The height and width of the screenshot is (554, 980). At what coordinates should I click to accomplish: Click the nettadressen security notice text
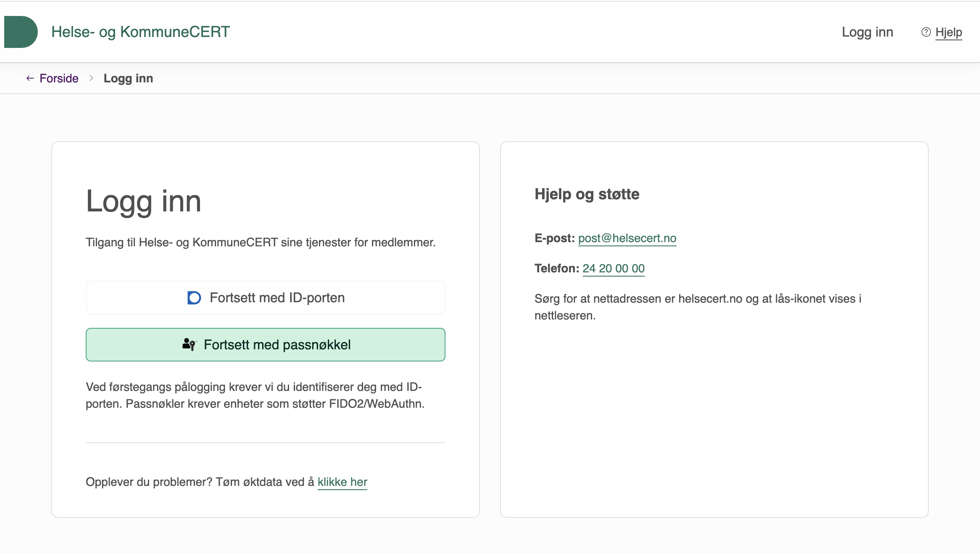(x=698, y=307)
